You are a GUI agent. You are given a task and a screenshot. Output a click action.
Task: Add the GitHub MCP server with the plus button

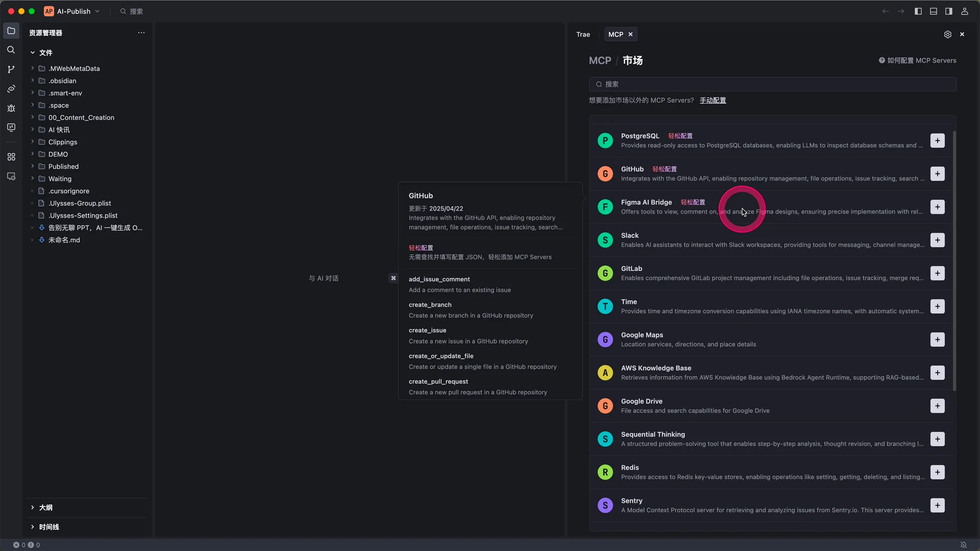point(937,174)
